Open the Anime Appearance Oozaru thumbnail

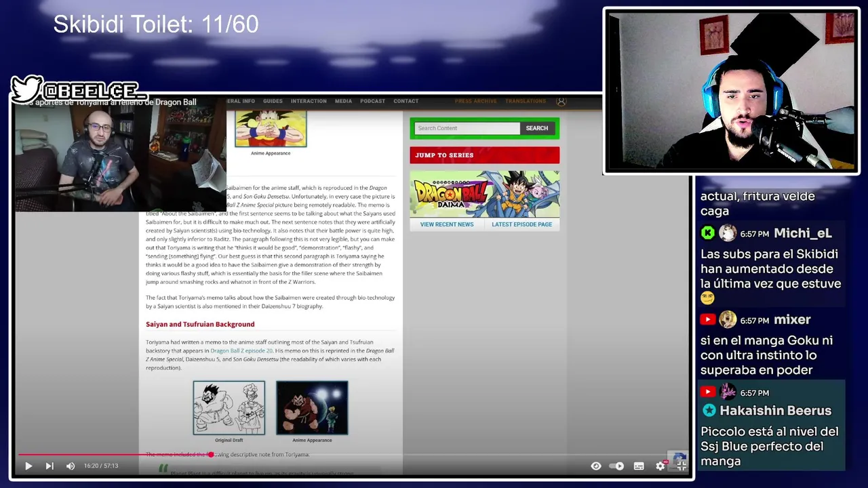(x=312, y=407)
